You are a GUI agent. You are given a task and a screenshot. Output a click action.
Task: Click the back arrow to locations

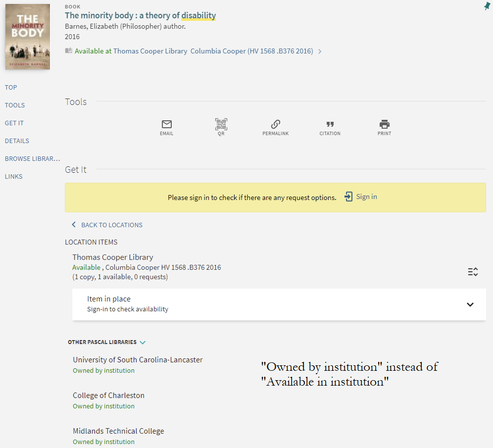(74, 224)
